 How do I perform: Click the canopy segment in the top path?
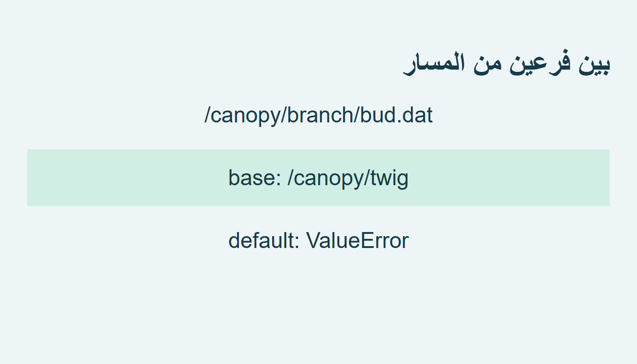245,116
